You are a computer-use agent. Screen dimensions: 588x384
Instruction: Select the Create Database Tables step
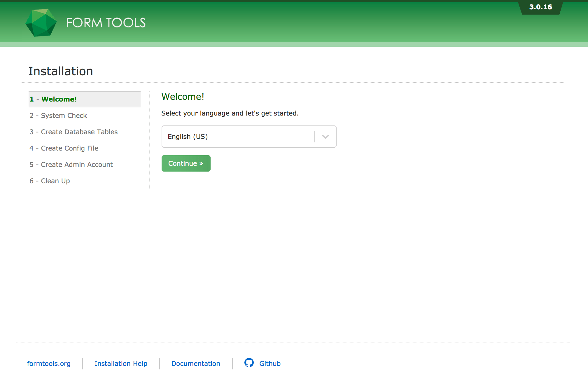[x=79, y=132]
